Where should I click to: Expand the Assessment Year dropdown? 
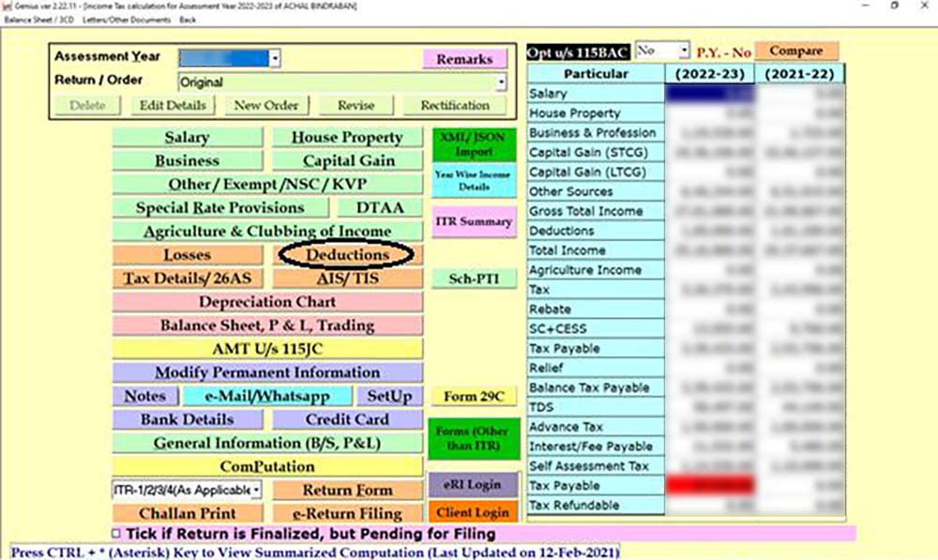tap(275, 57)
